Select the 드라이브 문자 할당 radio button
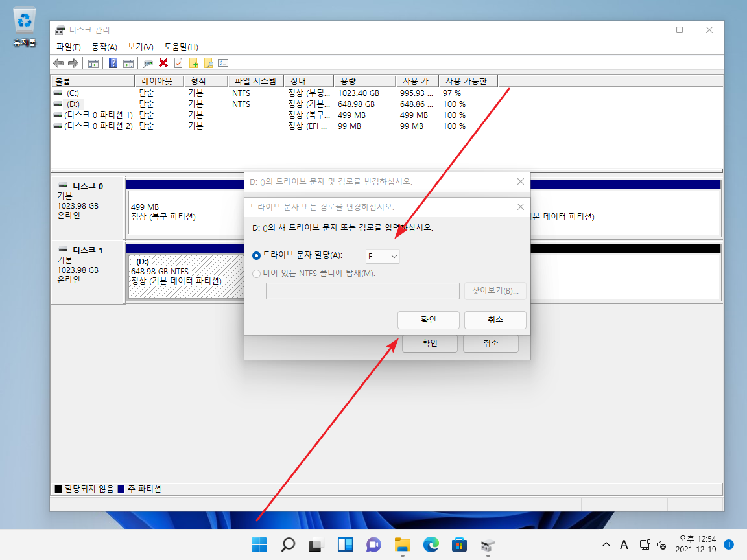 256,256
